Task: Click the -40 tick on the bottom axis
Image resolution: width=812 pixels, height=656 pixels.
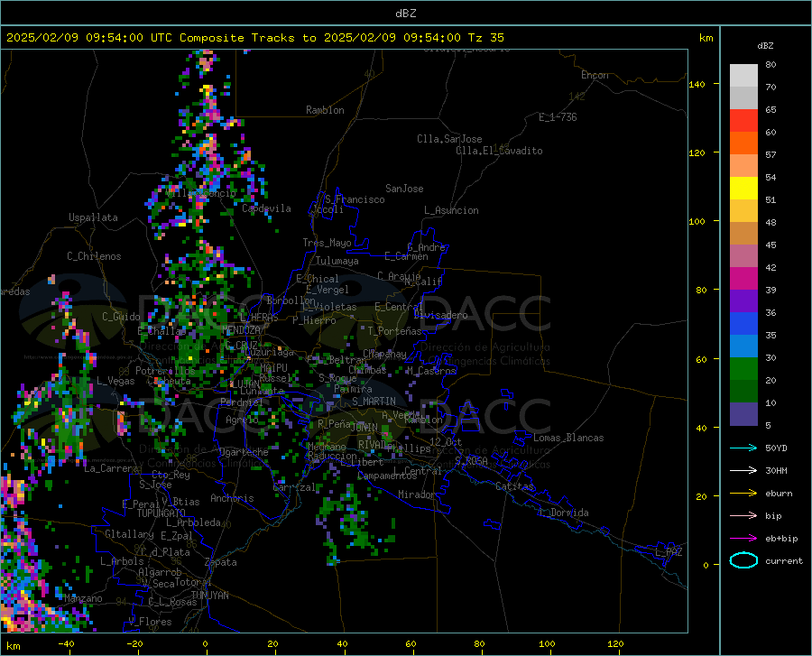Action: point(66,644)
